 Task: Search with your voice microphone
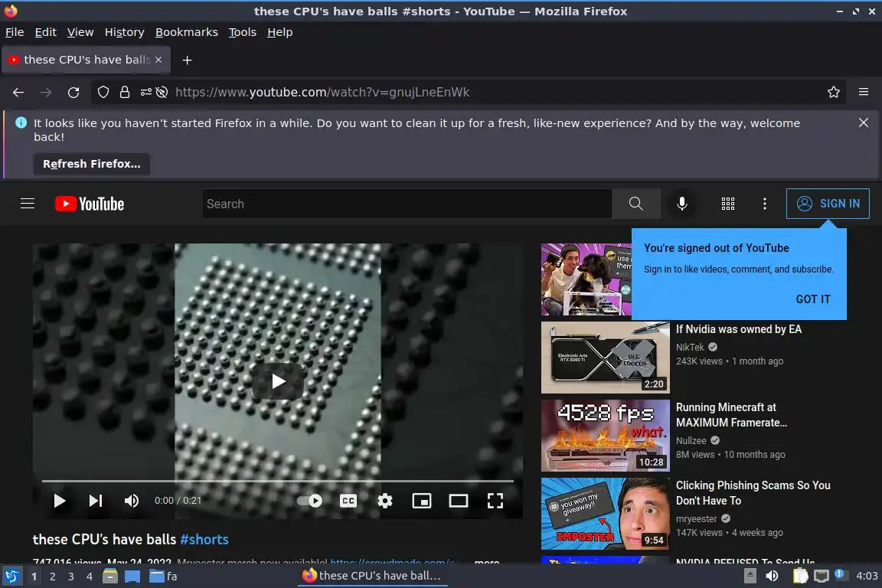[x=681, y=204]
